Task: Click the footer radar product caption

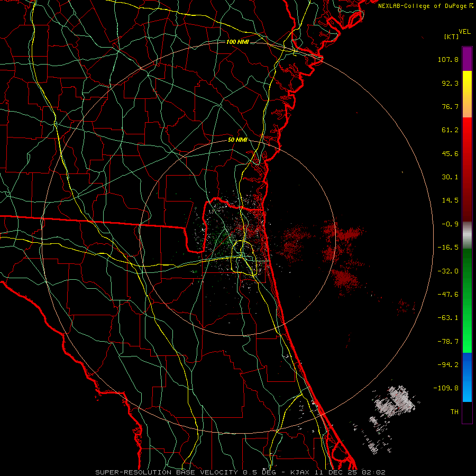Action: tap(241, 472)
